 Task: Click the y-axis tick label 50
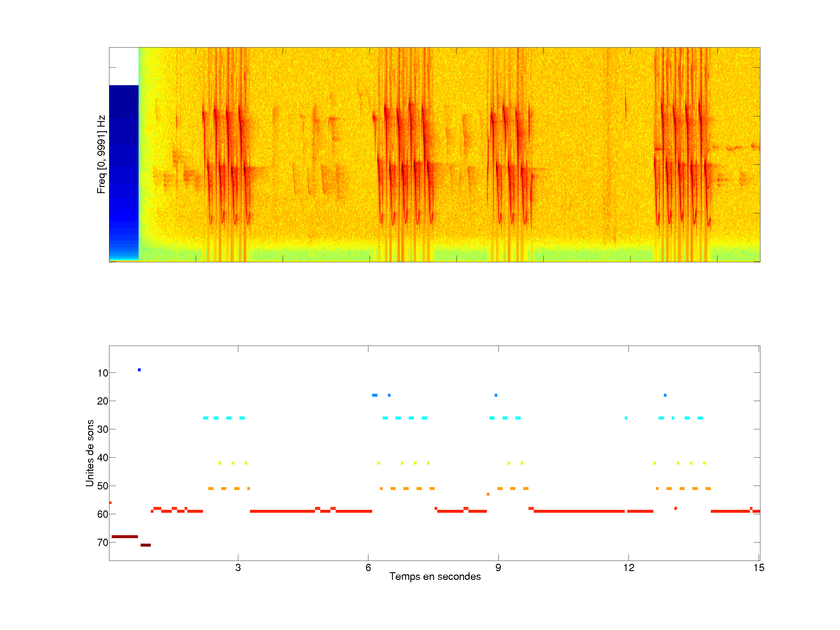[103, 486]
